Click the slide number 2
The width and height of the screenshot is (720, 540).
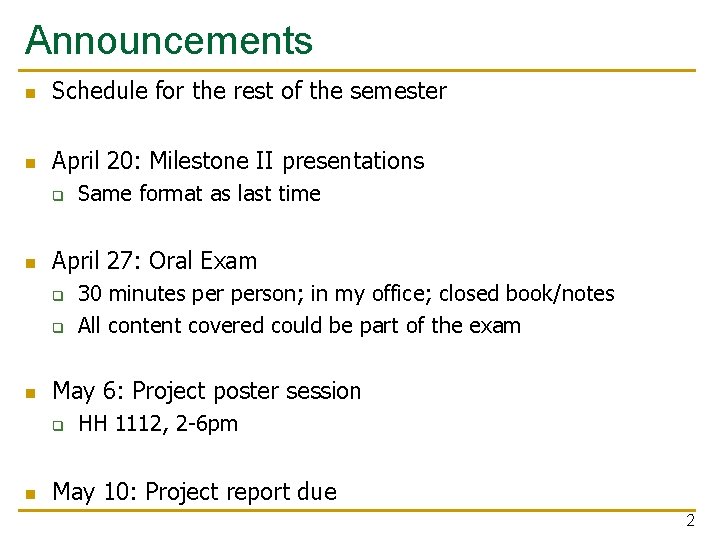pyautogui.click(x=690, y=521)
